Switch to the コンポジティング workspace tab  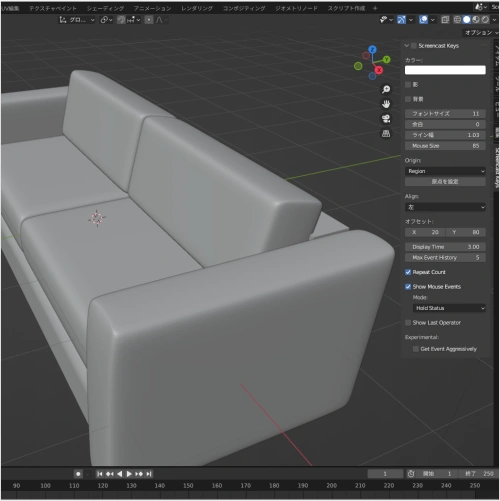pyautogui.click(x=244, y=8)
